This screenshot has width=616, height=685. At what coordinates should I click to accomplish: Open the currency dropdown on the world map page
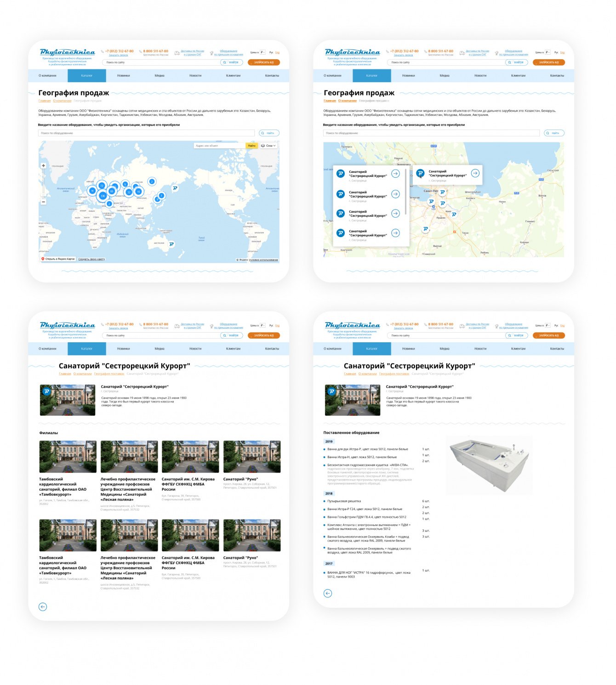coord(262,52)
